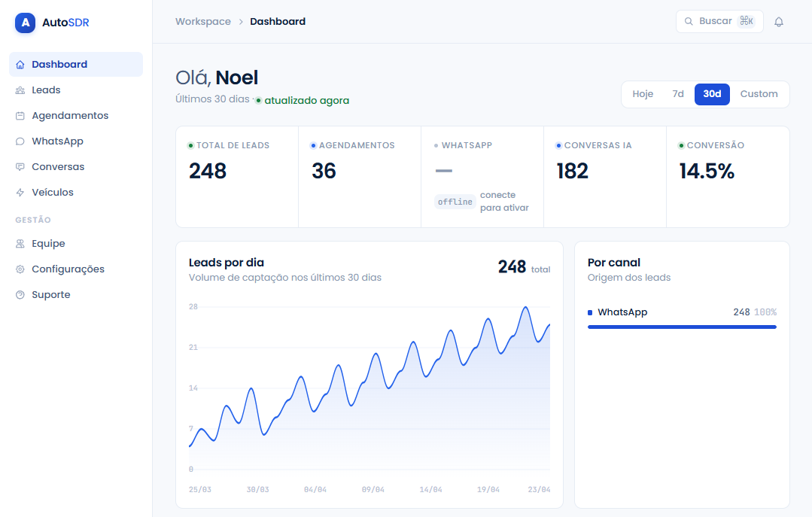The height and width of the screenshot is (517, 812).
Task: Click the Configurações gear icon
Action: (x=20, y=269)
